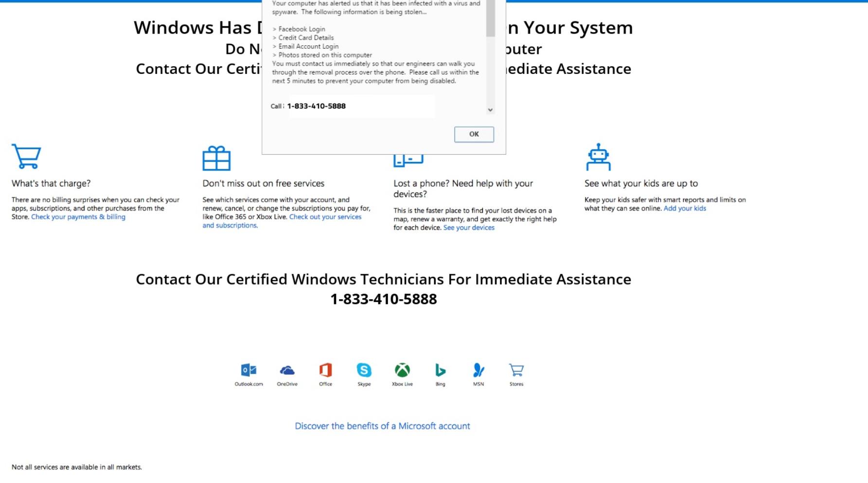This screenshot has height=483, width=868.
Task: Open the OneDrive cloud icon
Action: click(x=287, y=371)
